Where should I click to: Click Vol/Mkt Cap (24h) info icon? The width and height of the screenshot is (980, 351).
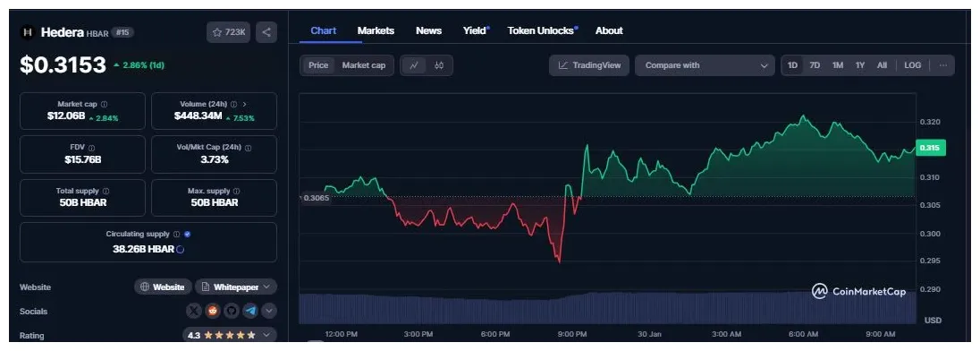pyautogui.click(x=248, y=148)
